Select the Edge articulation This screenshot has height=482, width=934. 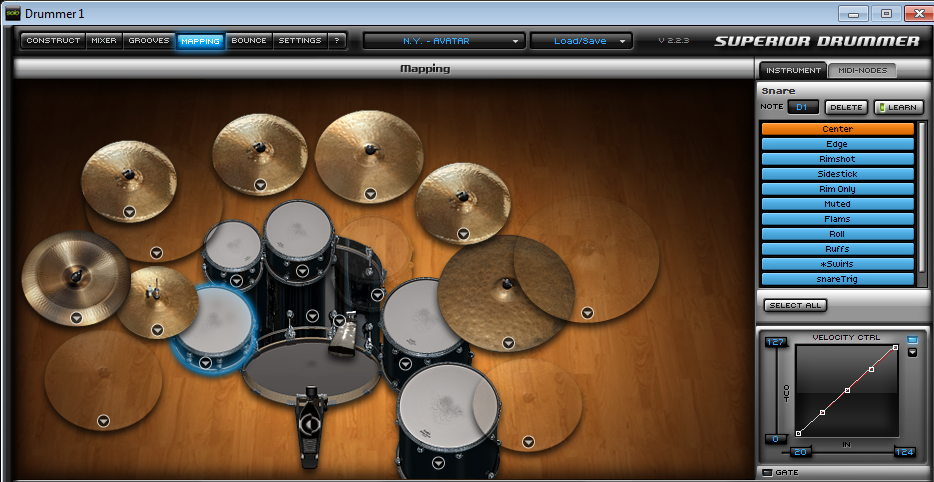click(x=838, y=144)
